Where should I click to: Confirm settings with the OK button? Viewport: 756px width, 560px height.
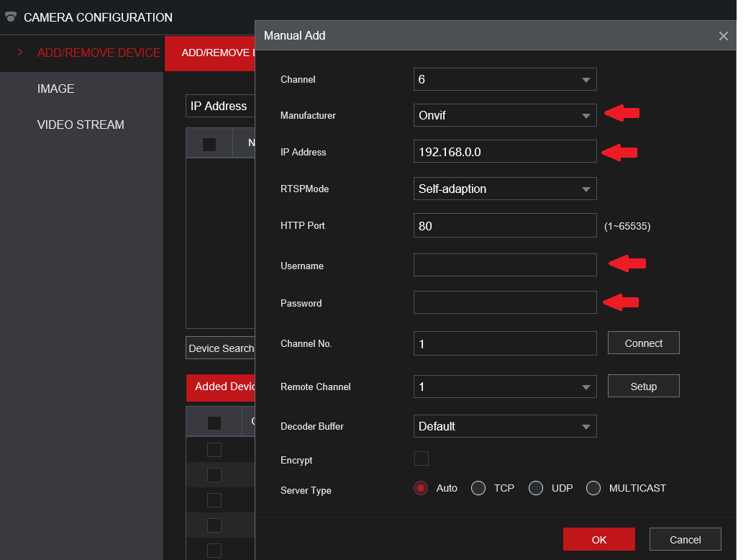click(598, 538)
